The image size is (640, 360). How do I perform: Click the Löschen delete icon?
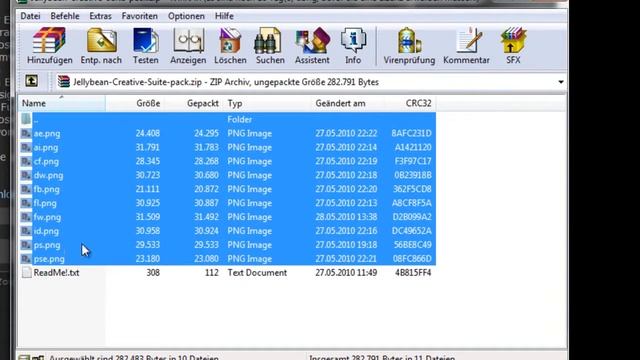(230, 41)
